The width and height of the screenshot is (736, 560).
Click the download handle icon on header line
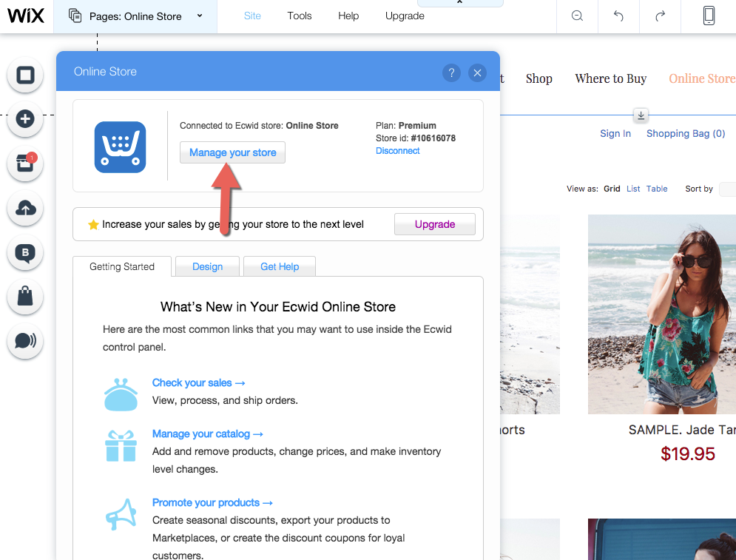click(641, 115)
